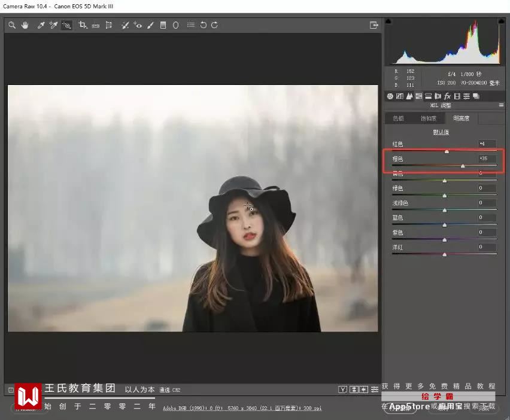Select the Radial Filter tool

(175, 25)
